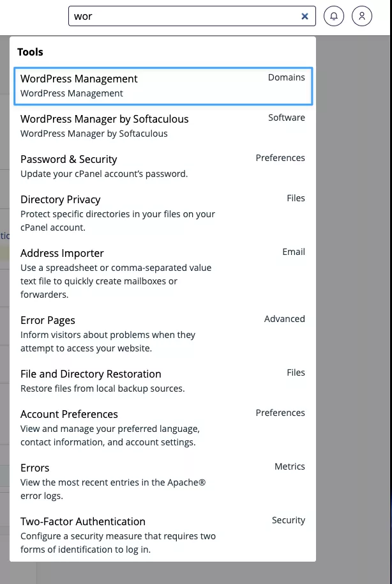
Task: Click the Software category label
Action: pos(287,118)
